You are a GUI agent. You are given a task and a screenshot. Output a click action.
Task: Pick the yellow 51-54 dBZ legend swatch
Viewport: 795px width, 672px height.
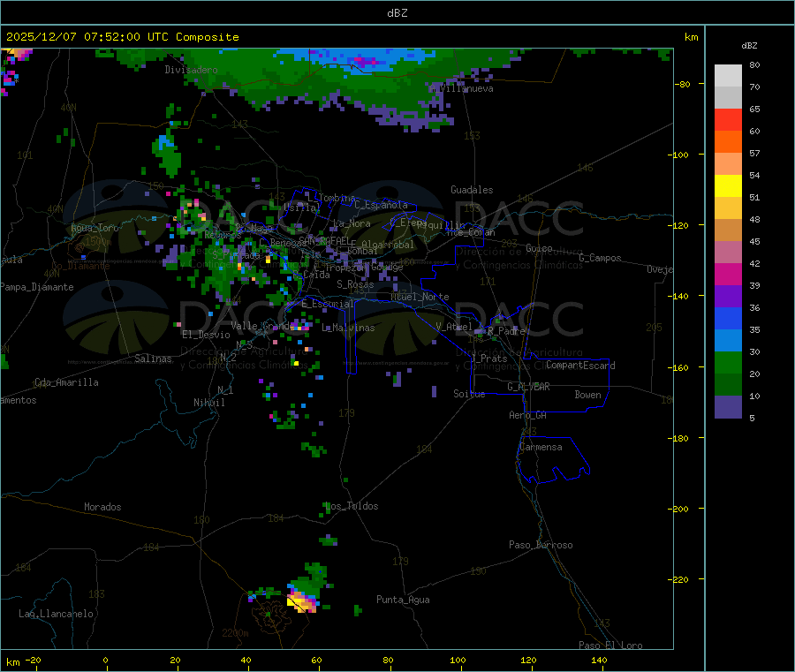coord(728,186)
